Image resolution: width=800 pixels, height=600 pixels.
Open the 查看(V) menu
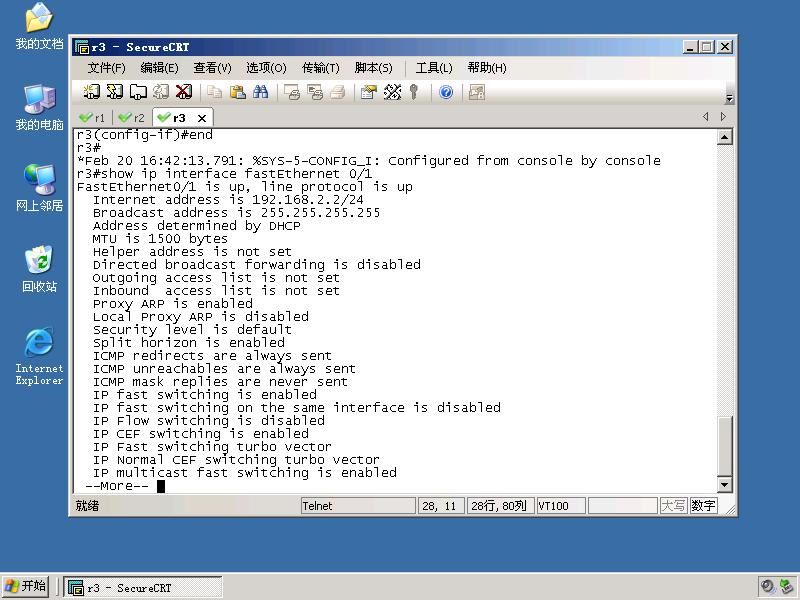click(x=212, y=68)
